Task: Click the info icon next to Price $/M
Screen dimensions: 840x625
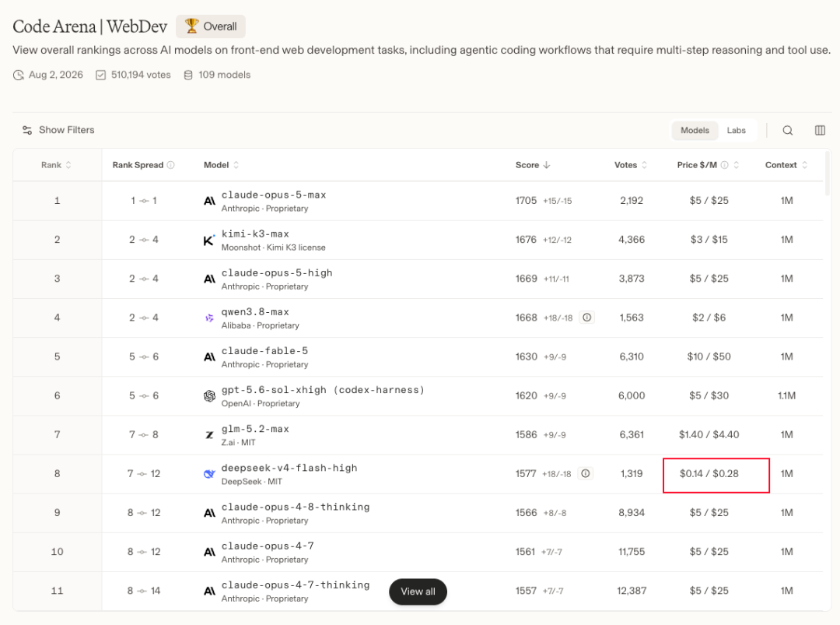Action: pyautogui.click(x=724, y=165)
